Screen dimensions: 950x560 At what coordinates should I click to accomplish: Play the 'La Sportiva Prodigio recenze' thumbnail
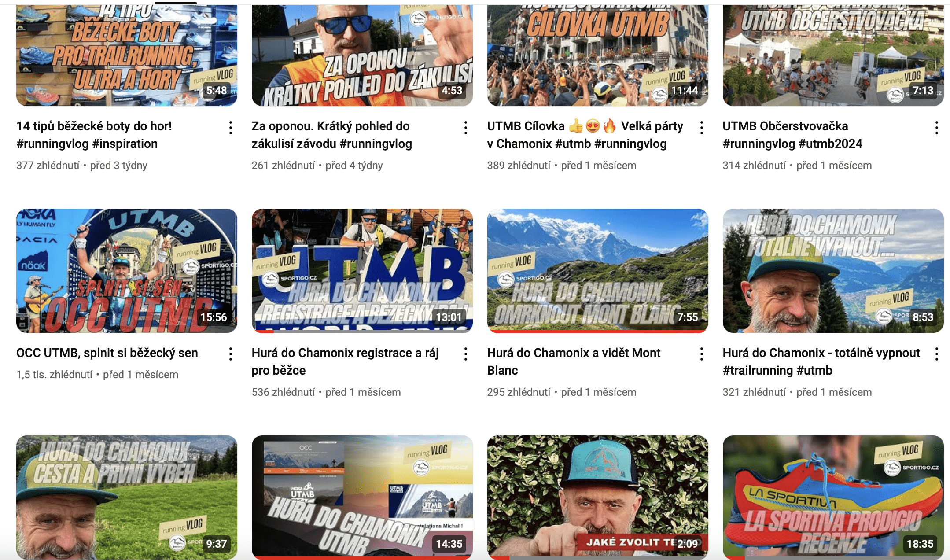[x=833, y=497]
